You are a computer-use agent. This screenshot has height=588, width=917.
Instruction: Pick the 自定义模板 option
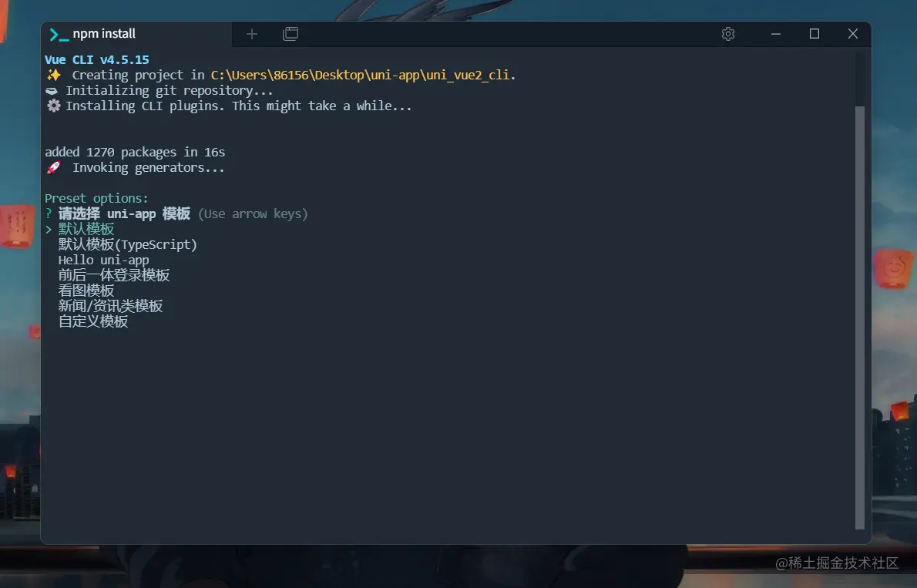pos(93,322)
